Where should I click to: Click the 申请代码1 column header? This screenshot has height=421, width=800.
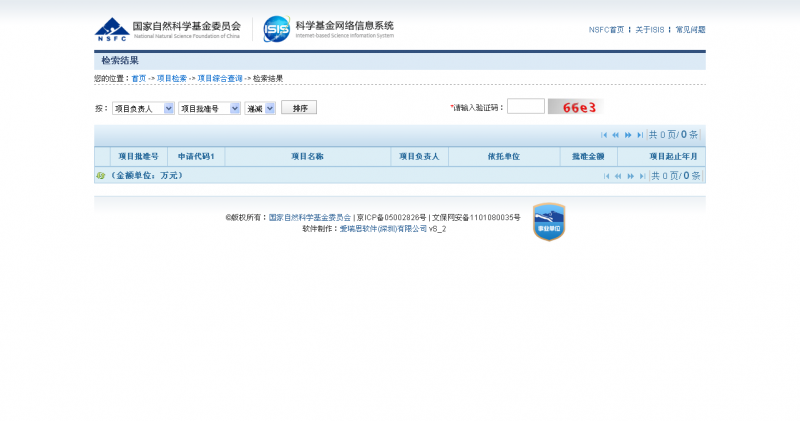point(196,157)
